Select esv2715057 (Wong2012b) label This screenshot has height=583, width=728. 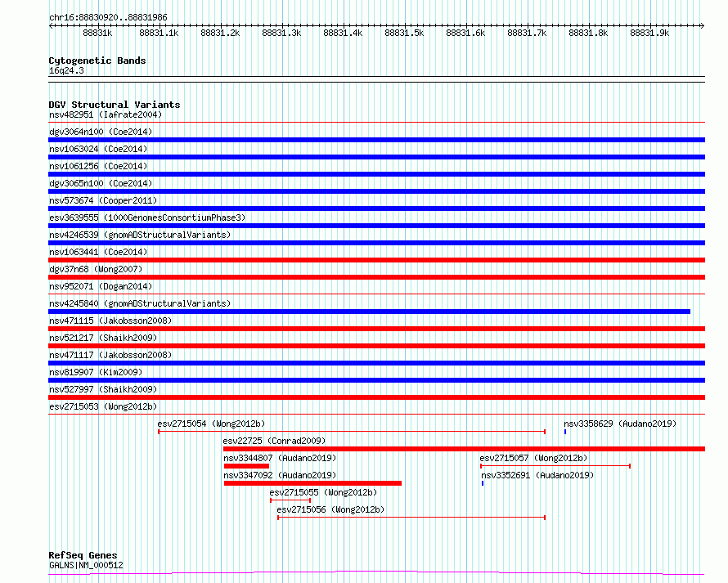pyautogui.click(x=533, y=458)
